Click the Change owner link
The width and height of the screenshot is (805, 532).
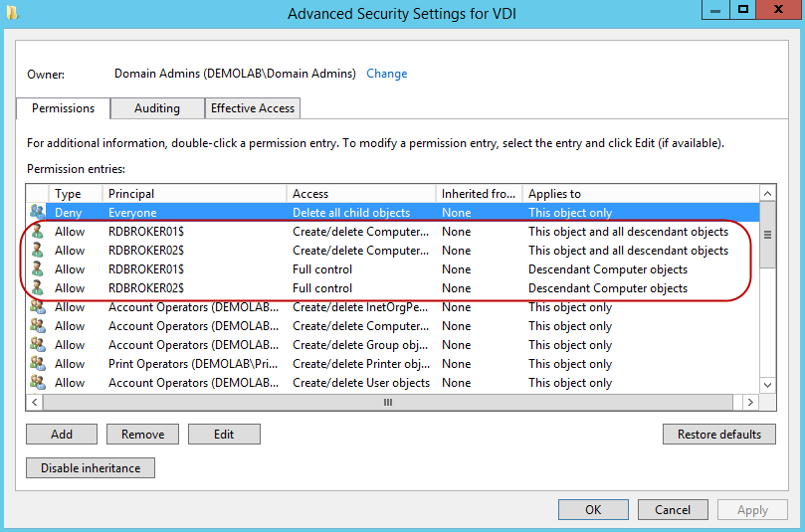(387, 74)
